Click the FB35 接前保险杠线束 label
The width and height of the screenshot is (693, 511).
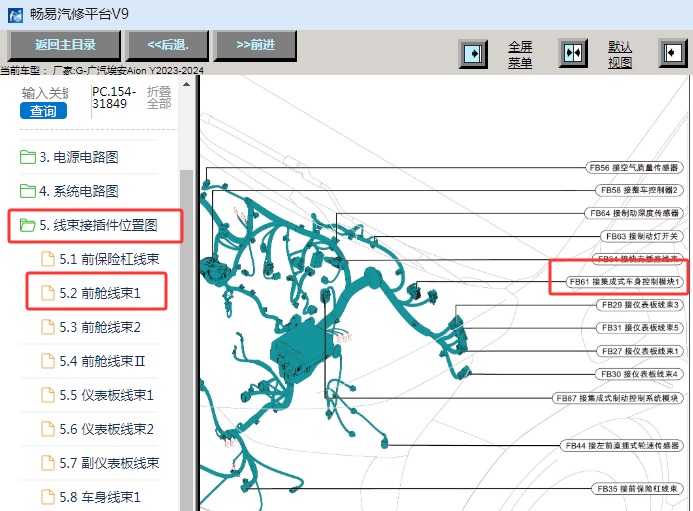(x=637, y=489)
